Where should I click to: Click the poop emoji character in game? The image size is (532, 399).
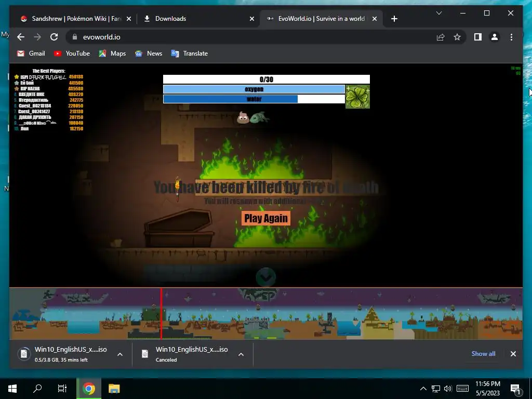coord(243,118)
